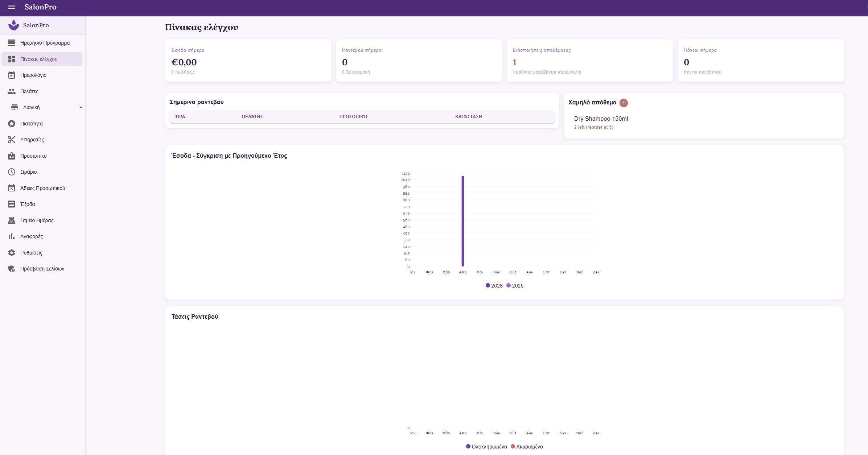Click the Έξοδα receipt icon
The image size is (868, 455).
pyautogui.click(x=12, y=204)
